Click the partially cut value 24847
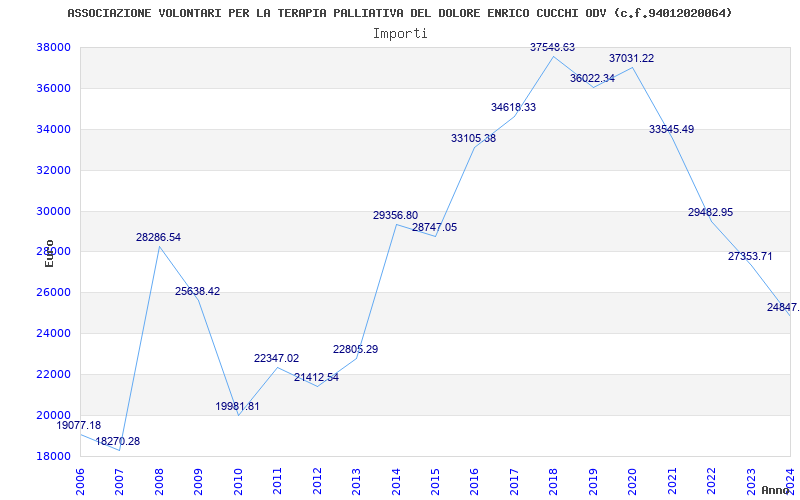The image size is (800, 500). (783, 308)
